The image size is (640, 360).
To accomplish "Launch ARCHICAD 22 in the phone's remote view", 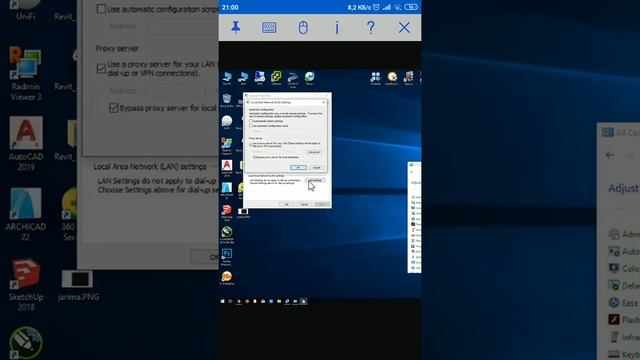I will [x=227, y=190].
